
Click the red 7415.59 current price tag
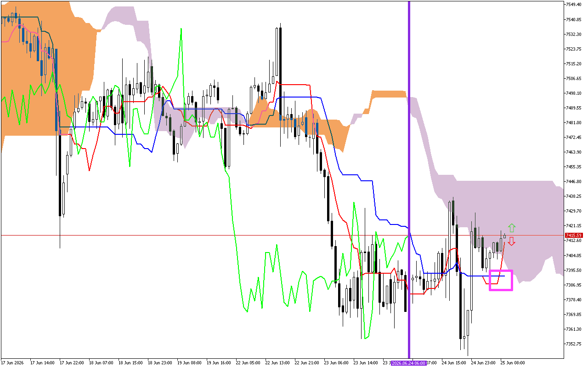tap(574, 236)
